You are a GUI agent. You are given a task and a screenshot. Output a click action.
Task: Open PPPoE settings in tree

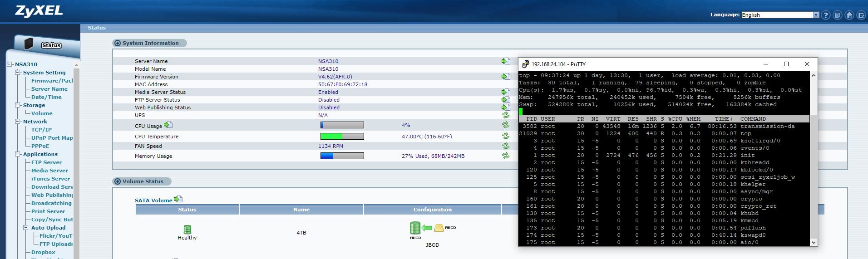click(40, 146)
